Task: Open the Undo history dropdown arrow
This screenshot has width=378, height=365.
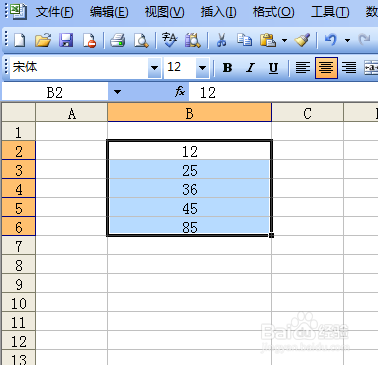Action: pyautogui.click(x=347, y=40)
